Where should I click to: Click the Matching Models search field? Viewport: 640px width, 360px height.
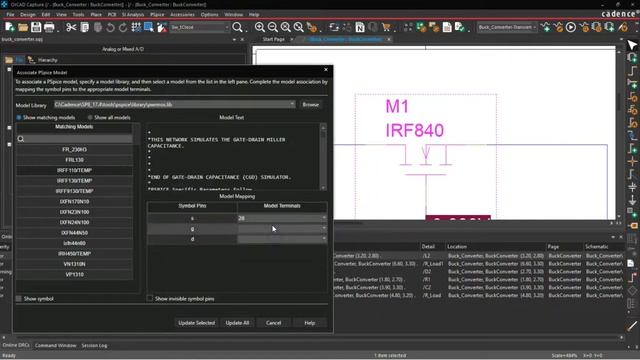coord(74,139)
